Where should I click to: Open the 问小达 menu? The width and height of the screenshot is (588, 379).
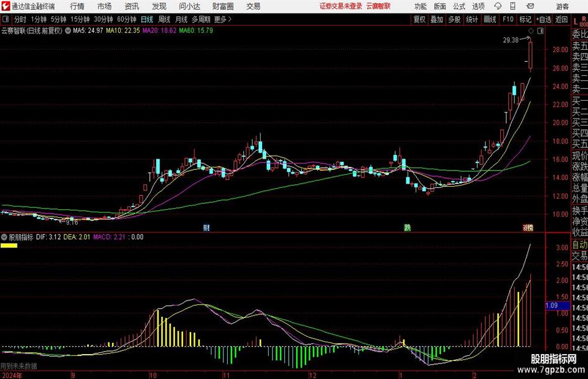point(189,6)
